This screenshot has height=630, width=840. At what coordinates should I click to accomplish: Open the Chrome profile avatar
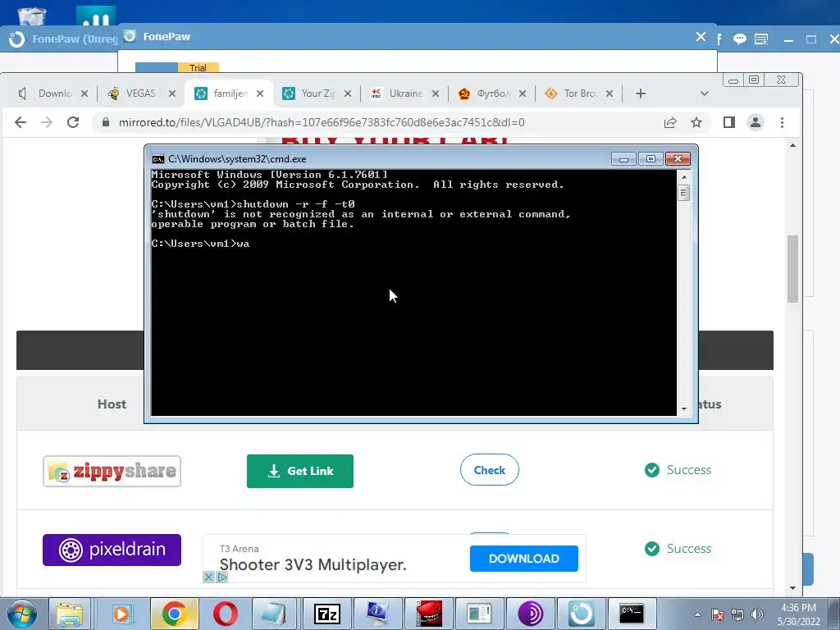point(756,123)
